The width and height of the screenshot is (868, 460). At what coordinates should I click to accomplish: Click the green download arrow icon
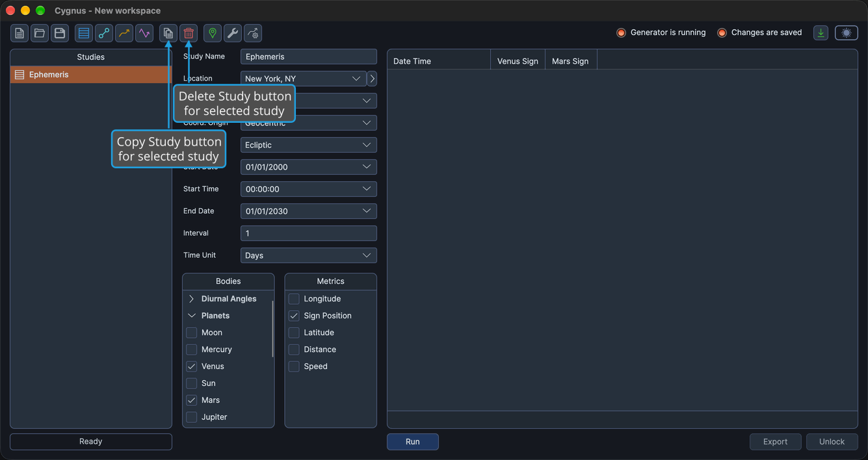tap(821, 33)
